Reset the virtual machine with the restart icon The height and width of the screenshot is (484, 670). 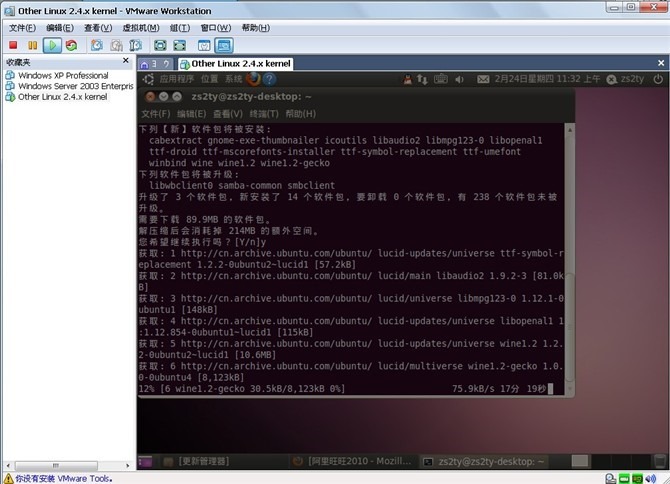pyautogui.click(x=71, y=45)
